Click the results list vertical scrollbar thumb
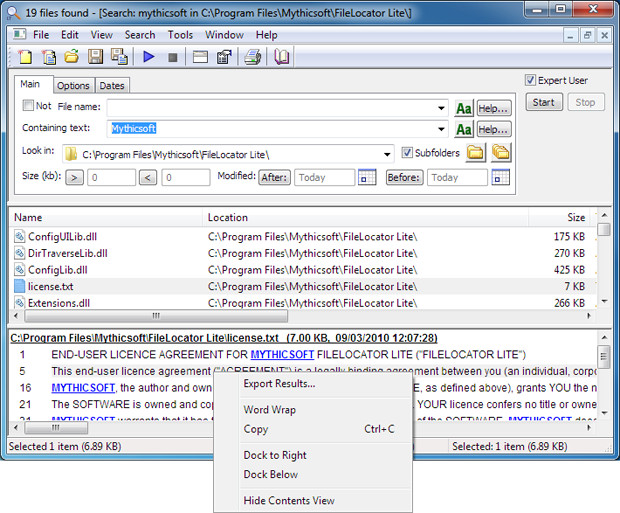The width and height of the screenshot is (620, 513). pos(604,229)
